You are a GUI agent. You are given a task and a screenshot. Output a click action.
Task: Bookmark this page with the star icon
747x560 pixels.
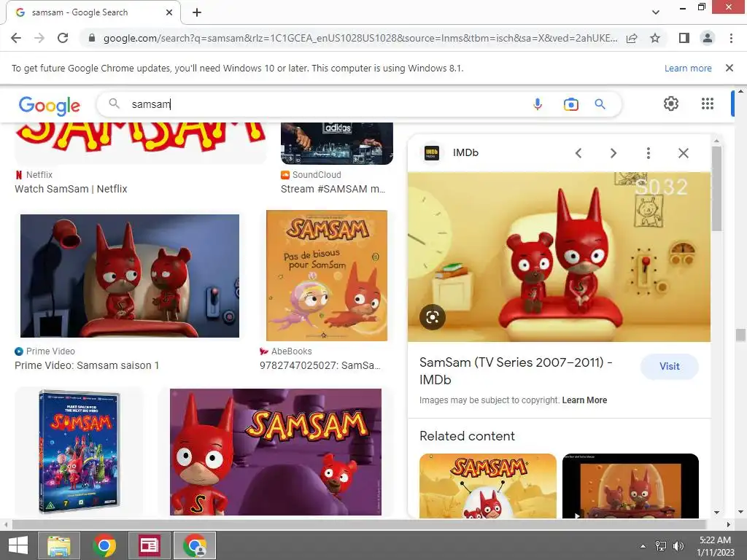pyautogui.click(x=655, y=38)
